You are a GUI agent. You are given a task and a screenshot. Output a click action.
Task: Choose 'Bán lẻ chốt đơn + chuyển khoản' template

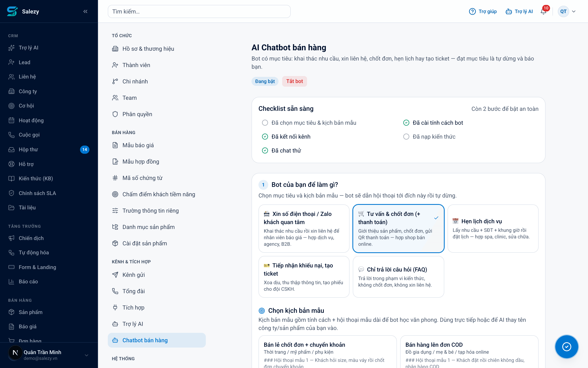click(327, 352)
